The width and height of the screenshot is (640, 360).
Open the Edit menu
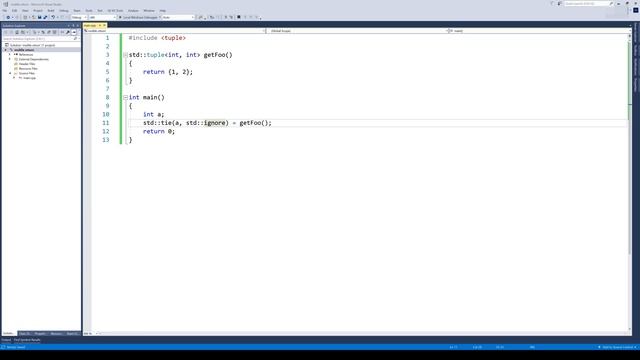15,11
